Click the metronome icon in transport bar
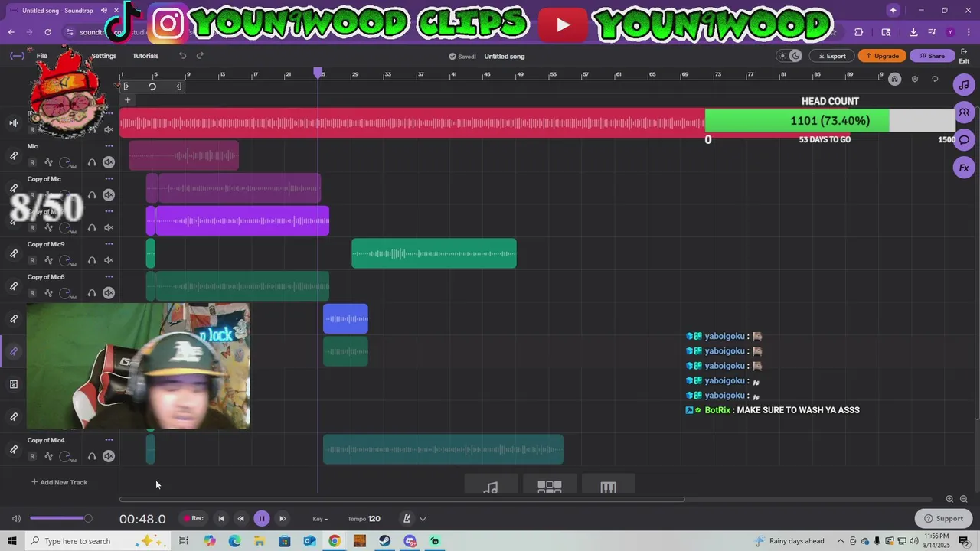This screenshot has width=980, height=551. 407,518
